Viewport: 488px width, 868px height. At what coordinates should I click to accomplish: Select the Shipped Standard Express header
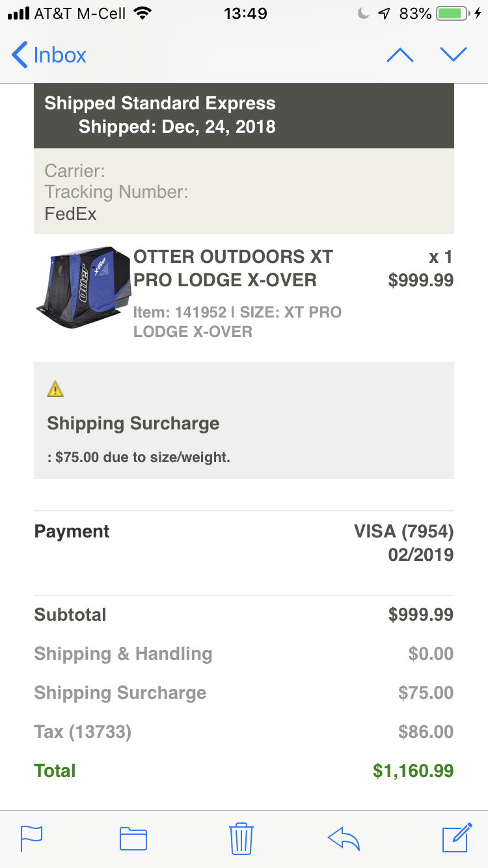pos(160,103)
